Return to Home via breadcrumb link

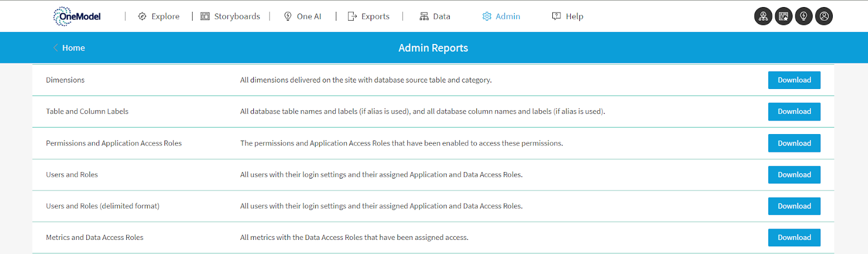click(73, 48)
